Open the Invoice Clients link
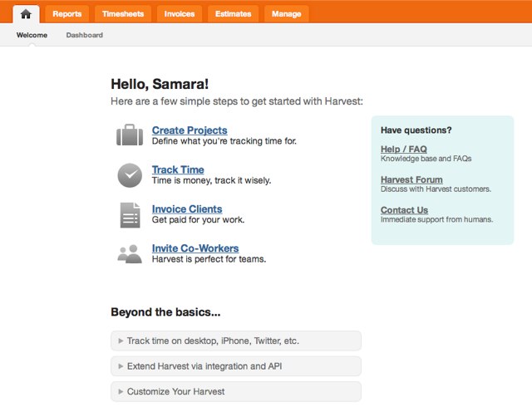This screenshot has height=417, width=532. click(x=187, y=208)
